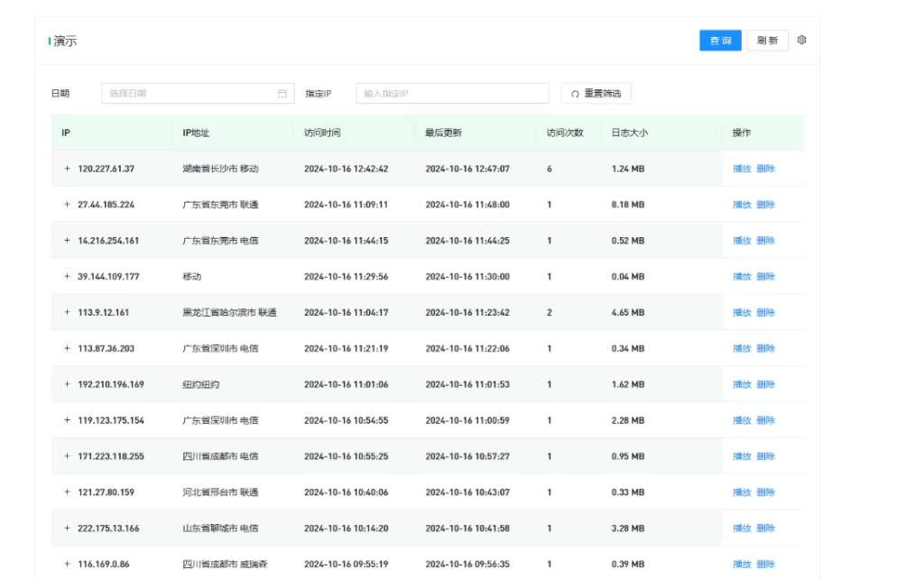This screenshot has height=579, width=924.
Task: Click 删除 for IP 121.27.80.159
Action: click(767, 492)
